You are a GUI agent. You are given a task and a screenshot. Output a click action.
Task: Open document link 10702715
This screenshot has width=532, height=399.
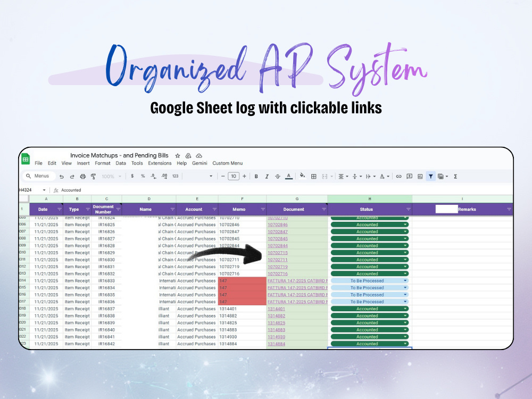coord(278,253)
